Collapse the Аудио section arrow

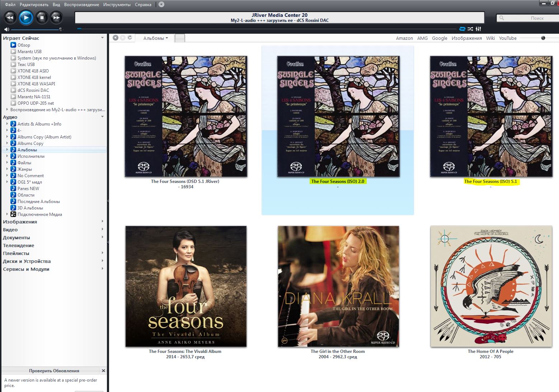tap(102, 117)
